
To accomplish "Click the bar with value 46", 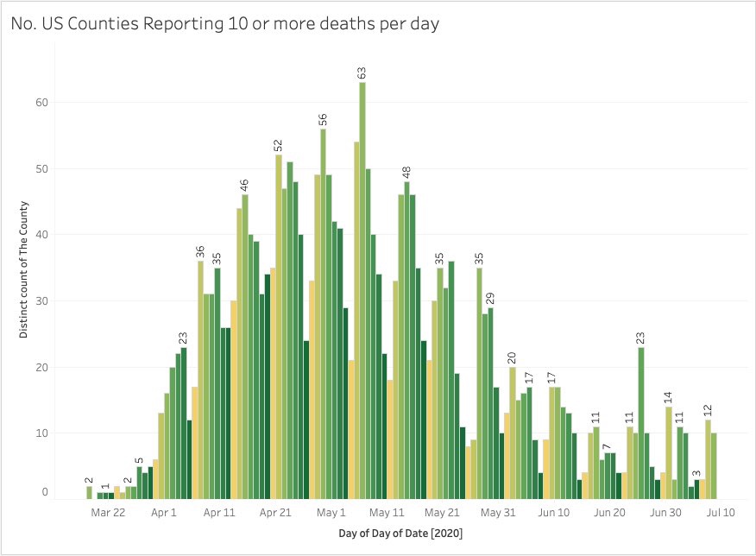I will 245,346.
